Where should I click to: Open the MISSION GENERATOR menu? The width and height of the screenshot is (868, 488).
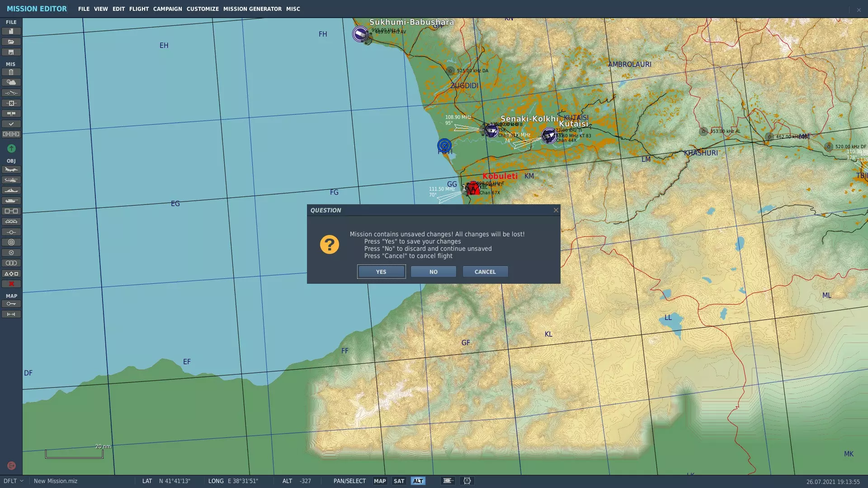(x=252, y=9)
